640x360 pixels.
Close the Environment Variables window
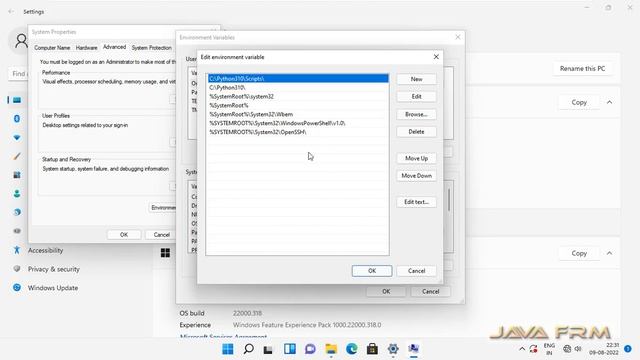click(458, 37)
